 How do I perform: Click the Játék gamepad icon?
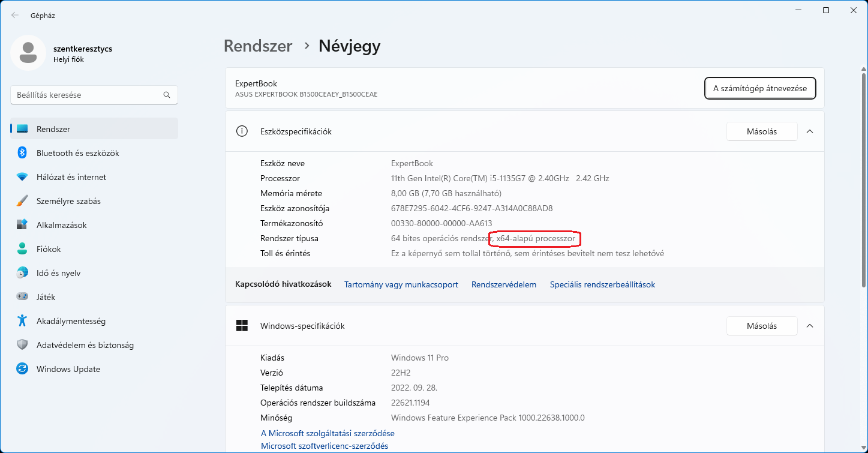coord(22,297)
